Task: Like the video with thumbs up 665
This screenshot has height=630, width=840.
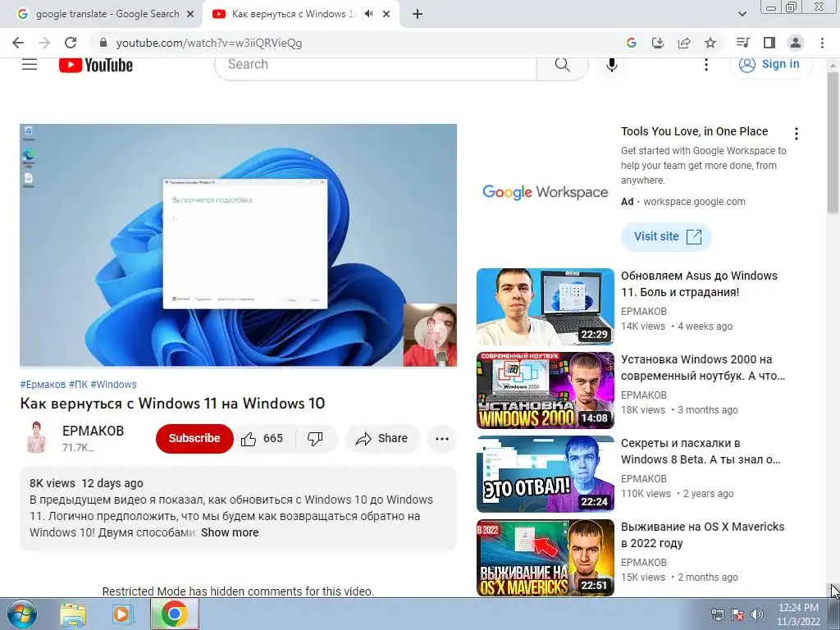Action: pos(262,439)
